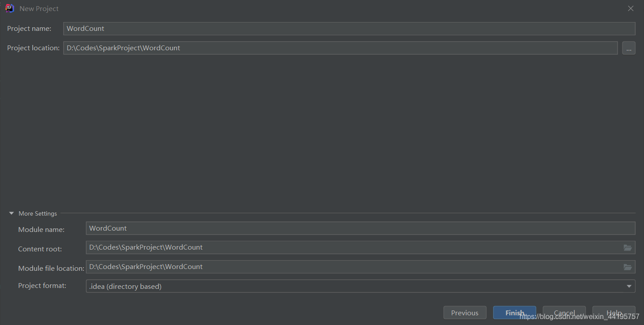Click the Content root label
Image resolution: width=644 pixels, height=325 pixels.
tap(40, 249)
